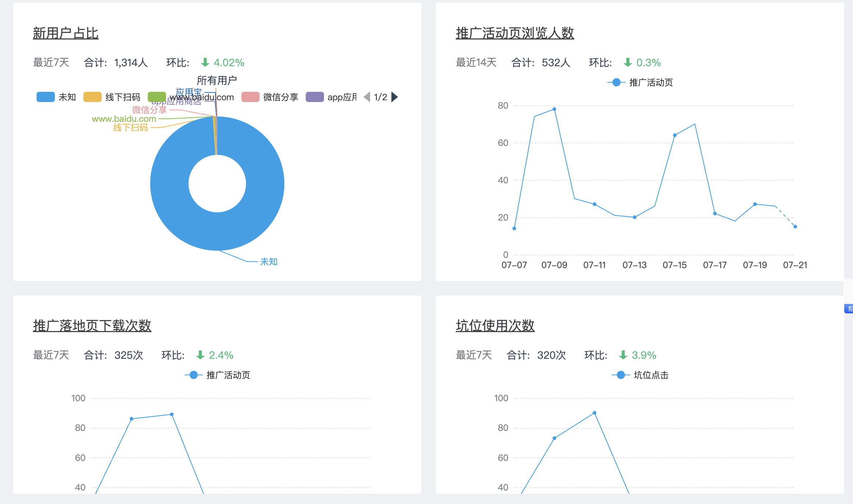Click the 未知 pie label text
The image size is (853, 504).
[269, 262]
